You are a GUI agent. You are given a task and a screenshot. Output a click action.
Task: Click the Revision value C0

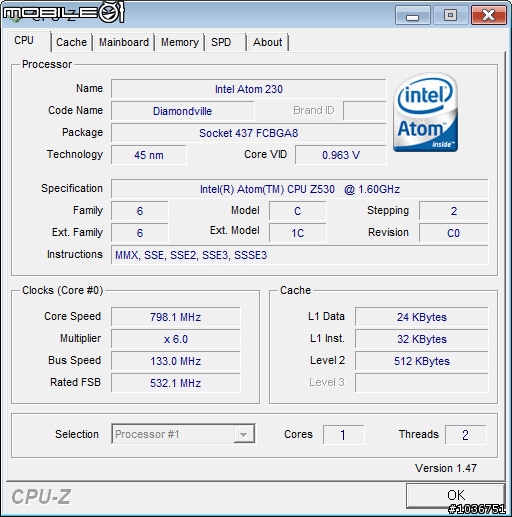point(454,233)
